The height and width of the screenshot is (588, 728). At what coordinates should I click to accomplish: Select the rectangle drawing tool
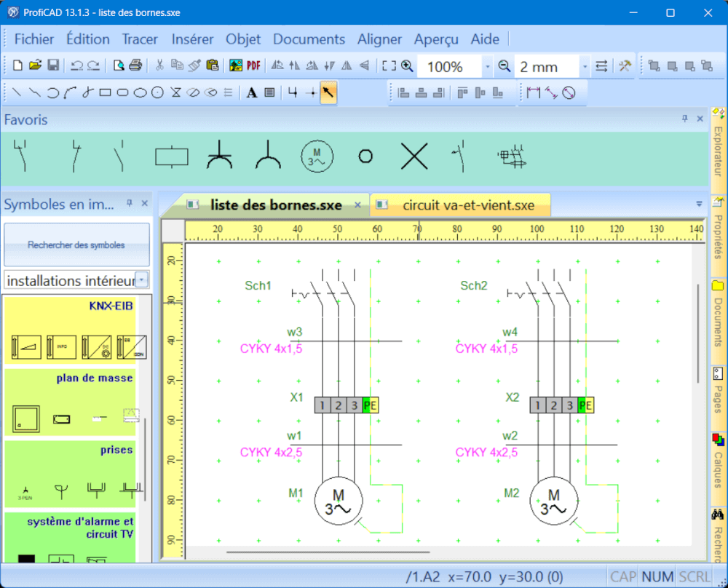coord(106,92)
